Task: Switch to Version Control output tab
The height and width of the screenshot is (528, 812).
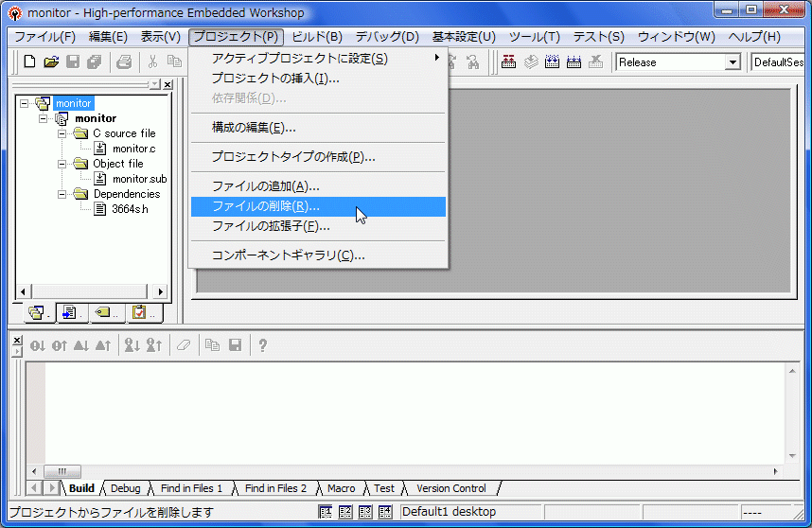Action: click(x=451, y=488)
